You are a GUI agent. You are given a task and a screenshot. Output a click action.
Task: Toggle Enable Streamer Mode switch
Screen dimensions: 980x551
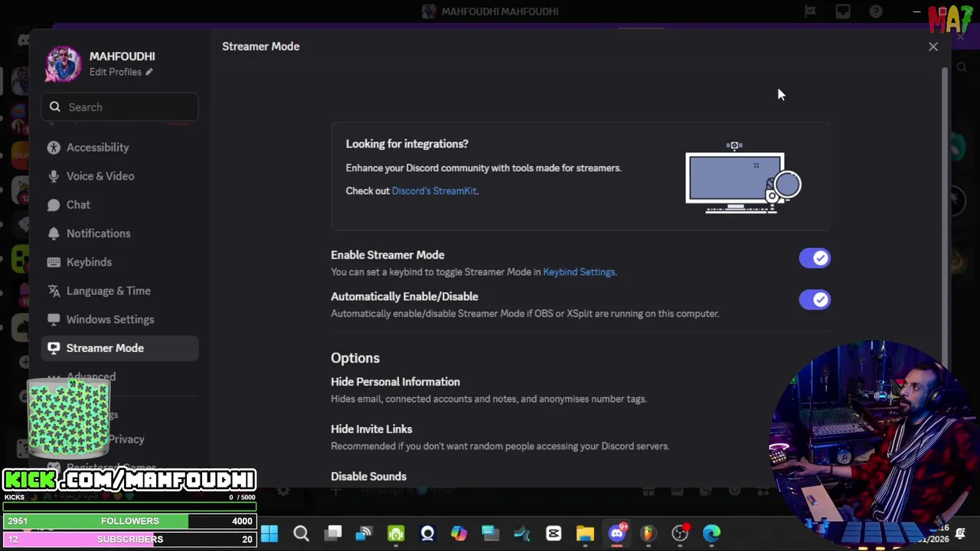coord(815,259)
